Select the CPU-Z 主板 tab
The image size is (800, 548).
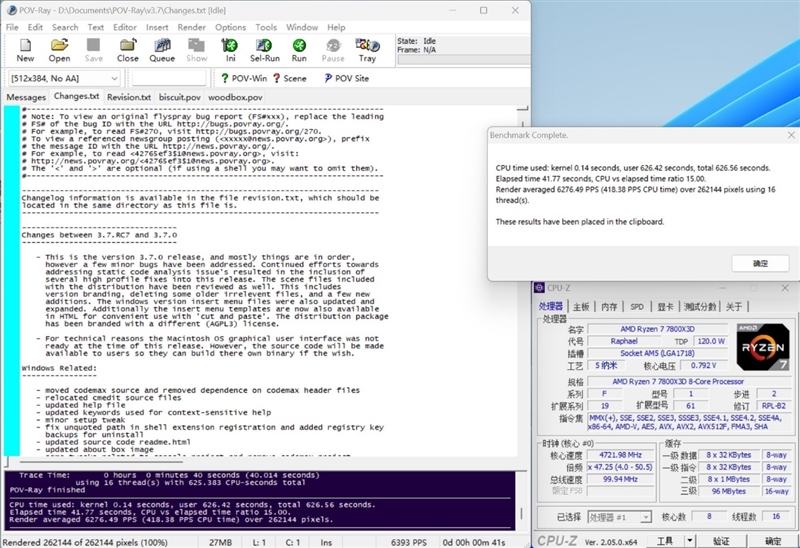[x=581, y=306]
